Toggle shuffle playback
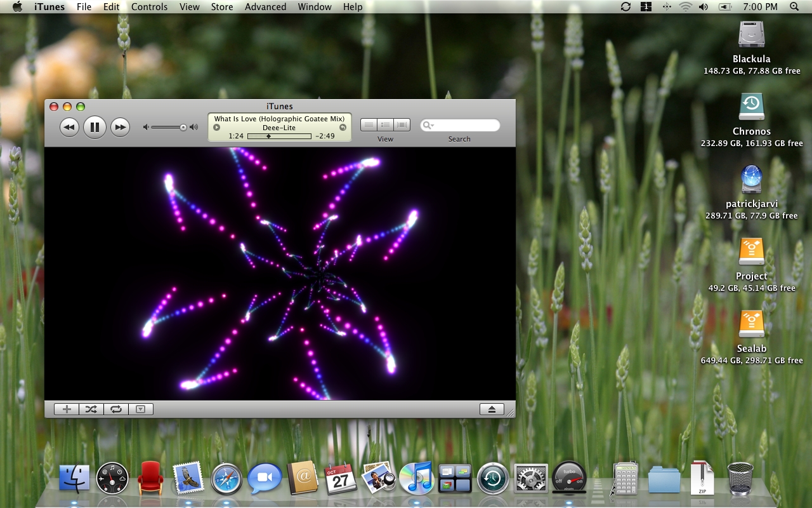The width and height of the screenshot is (812, 508). click(x=91, y=409)
